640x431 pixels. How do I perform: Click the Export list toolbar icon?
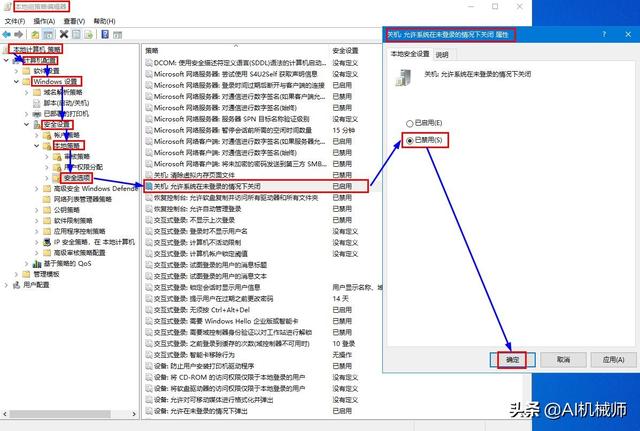coord(88,35)
